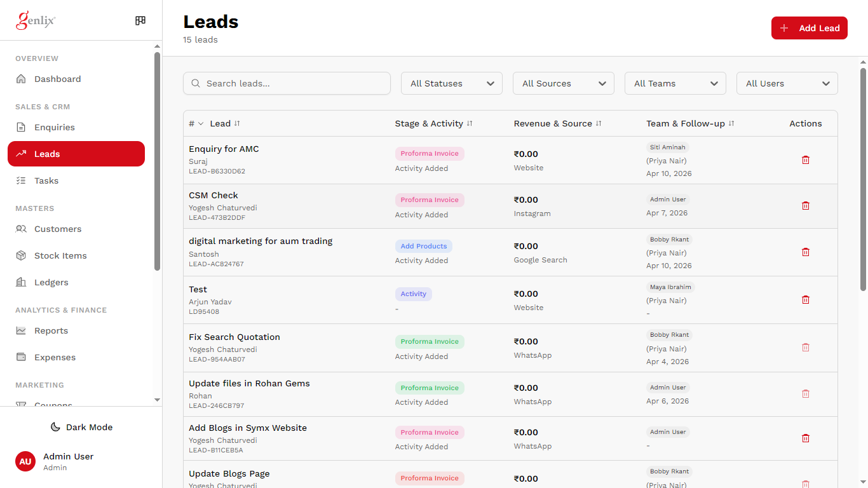Open Coupons under Marketing
Screen dimensions: 868x488
[x=53, y=405]
